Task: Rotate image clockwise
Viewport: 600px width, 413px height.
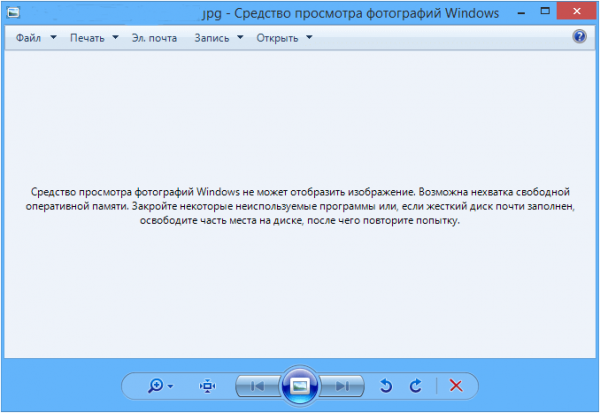Action: point(415,386)
